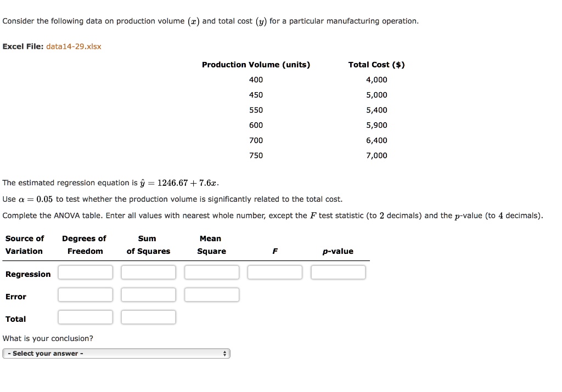The width and height of the screenshot is (562, 392).
Task: Click the Error Mean Square field
Action: click(211, 294)
